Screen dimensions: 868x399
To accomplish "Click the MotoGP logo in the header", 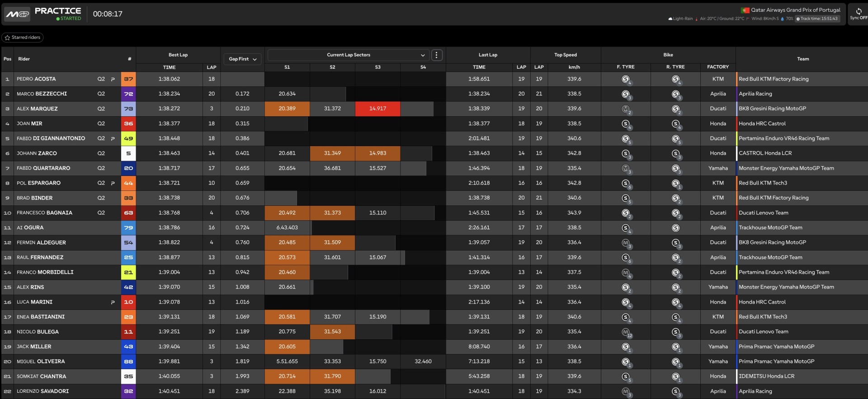I will tap(18, 14).
